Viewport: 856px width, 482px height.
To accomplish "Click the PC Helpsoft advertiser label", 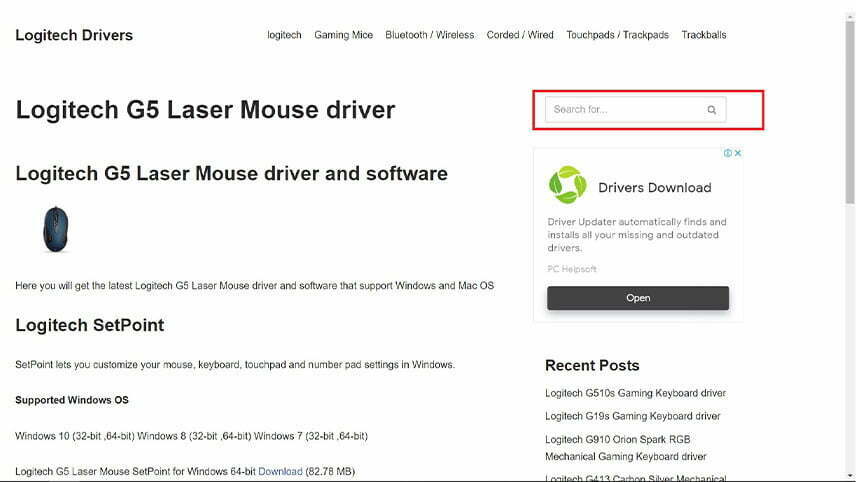I will 572,269.
